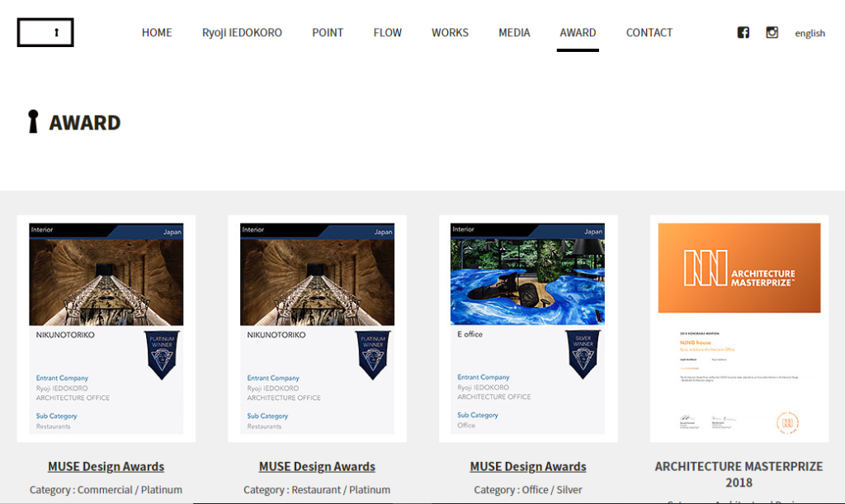The height and width of the screenshot is (504, 845).
Task: Open the Architecture Masterprize certificate image
Action: click(x=739, y=328)
